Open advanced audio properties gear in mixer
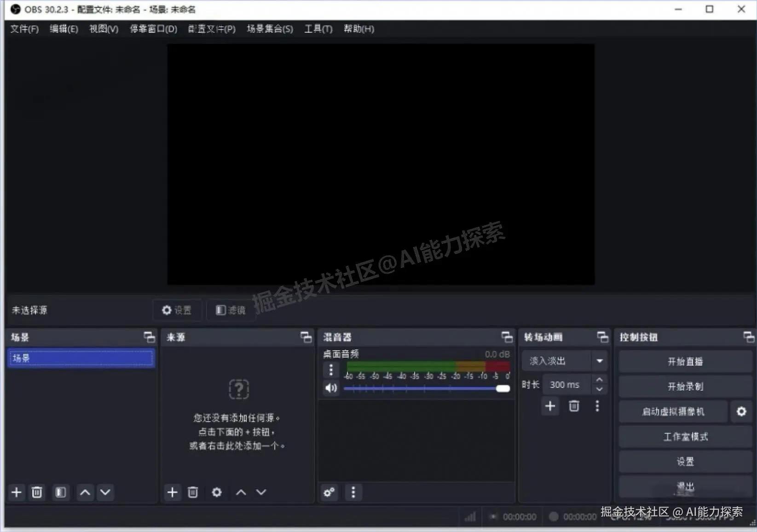Screen dimensions: 757x532 pos(329,492)
